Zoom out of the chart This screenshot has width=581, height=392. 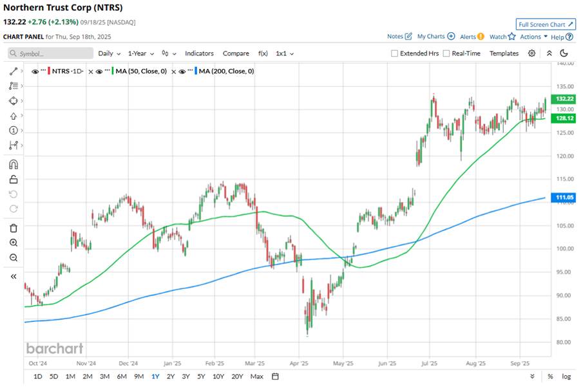pos(14,257)
